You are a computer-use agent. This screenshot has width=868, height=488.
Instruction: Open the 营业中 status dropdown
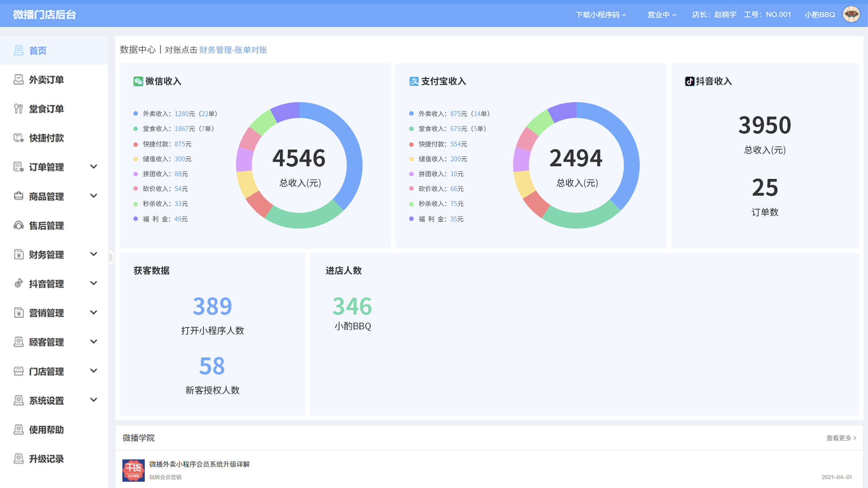(662, 14)
